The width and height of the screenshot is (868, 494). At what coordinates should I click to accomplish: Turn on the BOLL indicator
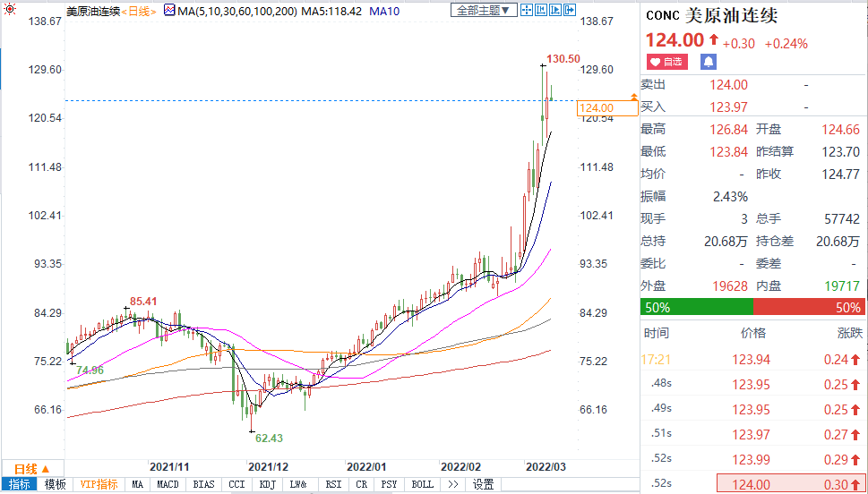point(423,484)
